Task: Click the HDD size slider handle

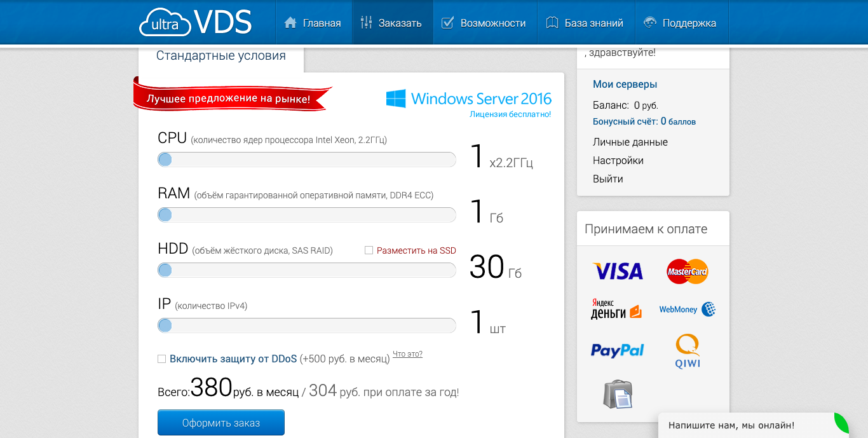Action: [165, 270]
